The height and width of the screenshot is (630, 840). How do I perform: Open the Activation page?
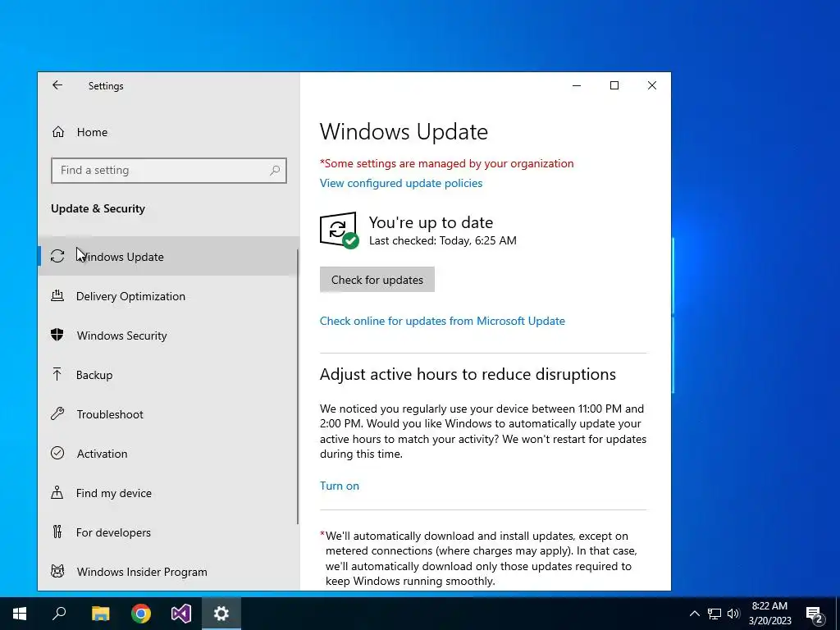point(167,453)
